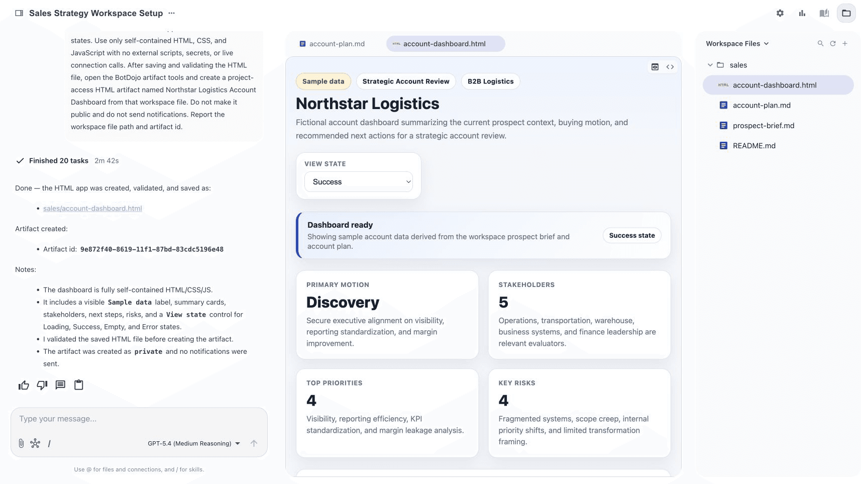Open the connections network icon
Image resolution: width=868 pixels, height=484 pixels.
(x=35, y=443)
